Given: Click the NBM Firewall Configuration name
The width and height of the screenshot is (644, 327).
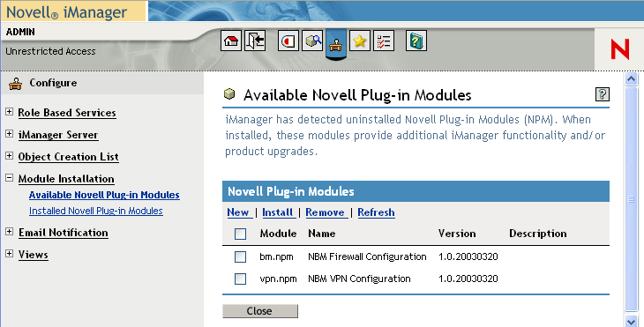Looking at the screenshot, I should pos(367,256).
